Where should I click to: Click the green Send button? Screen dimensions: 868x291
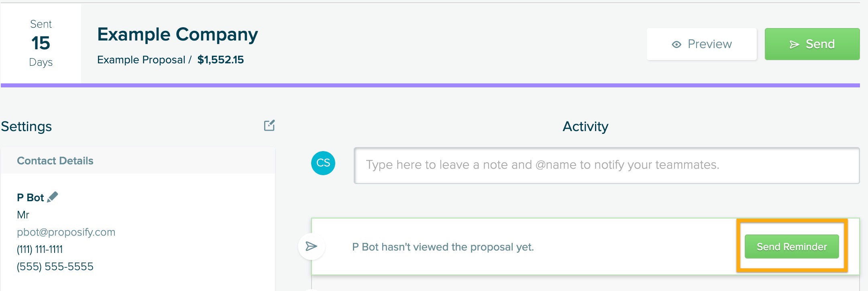[x=812, y=44]
